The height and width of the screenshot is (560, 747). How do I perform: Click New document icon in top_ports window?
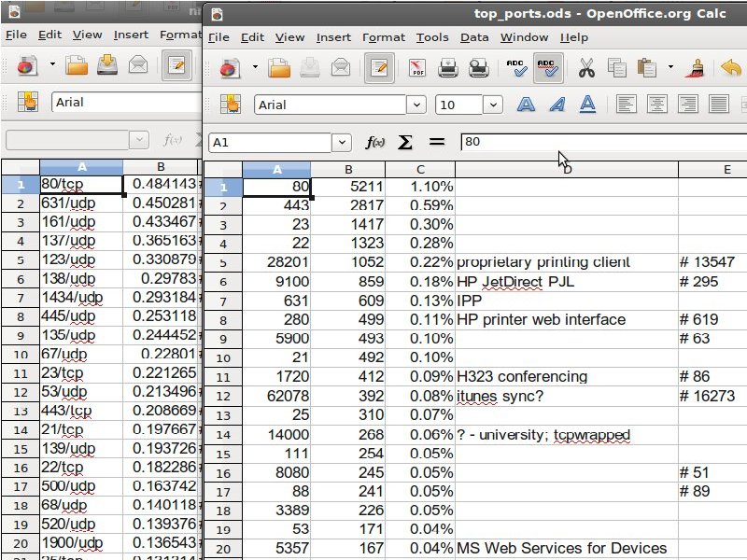pos(230,68)
